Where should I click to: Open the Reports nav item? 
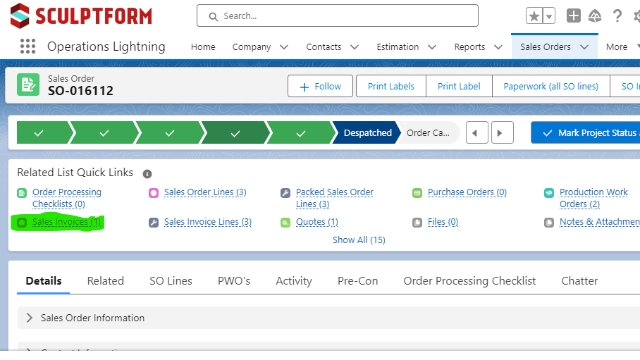pyautogui.click(x=469, y=47)
